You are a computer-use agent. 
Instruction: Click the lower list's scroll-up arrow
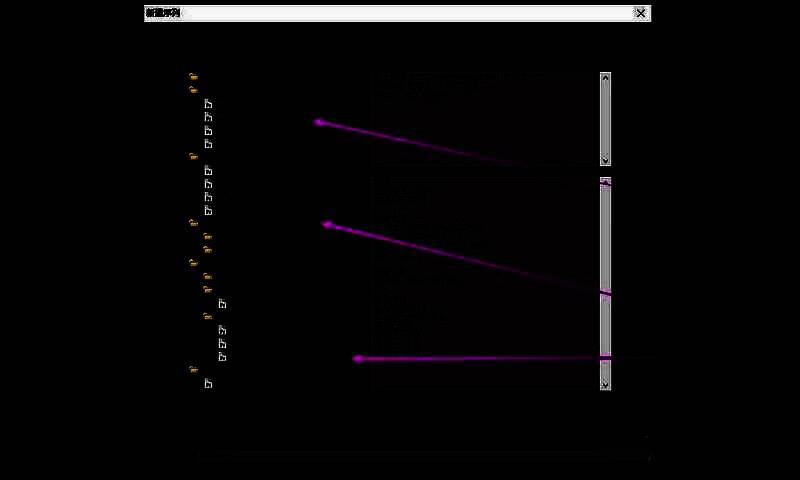click(605, 182)
